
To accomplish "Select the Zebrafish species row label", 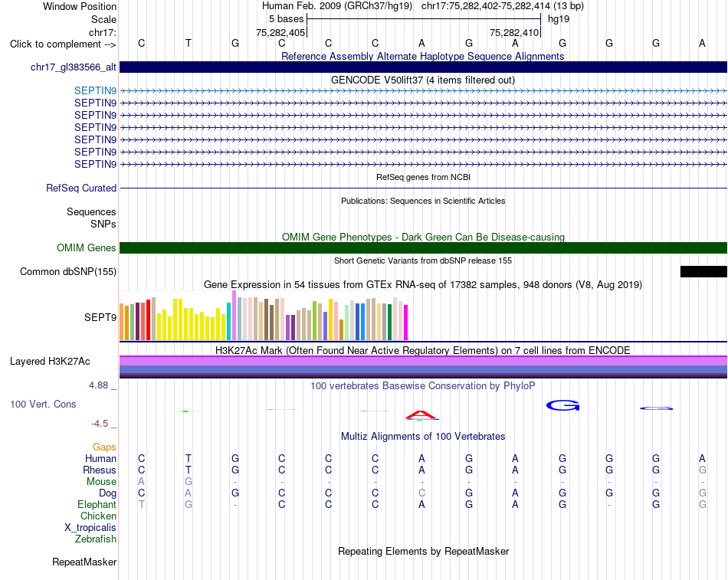I will (x=96, y=539).
